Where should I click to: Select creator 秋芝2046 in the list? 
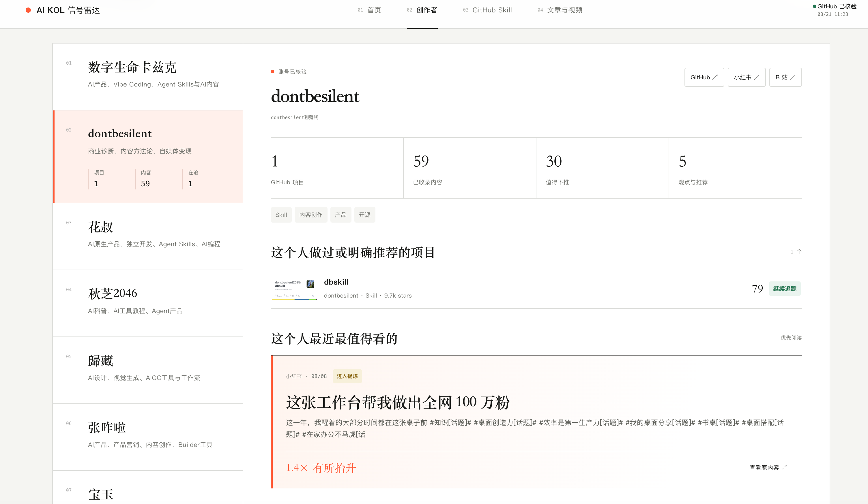[x=148, y=303]
